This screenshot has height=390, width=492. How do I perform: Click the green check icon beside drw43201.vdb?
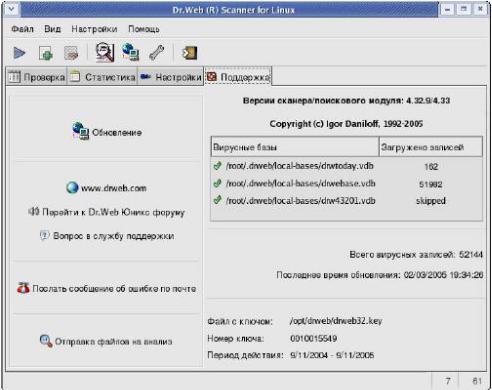[218, 200]
